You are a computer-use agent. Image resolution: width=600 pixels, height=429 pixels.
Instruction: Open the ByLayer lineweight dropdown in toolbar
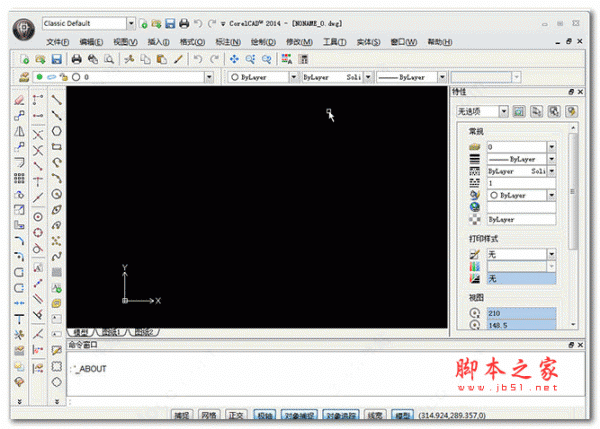click(x=442, y=77)
